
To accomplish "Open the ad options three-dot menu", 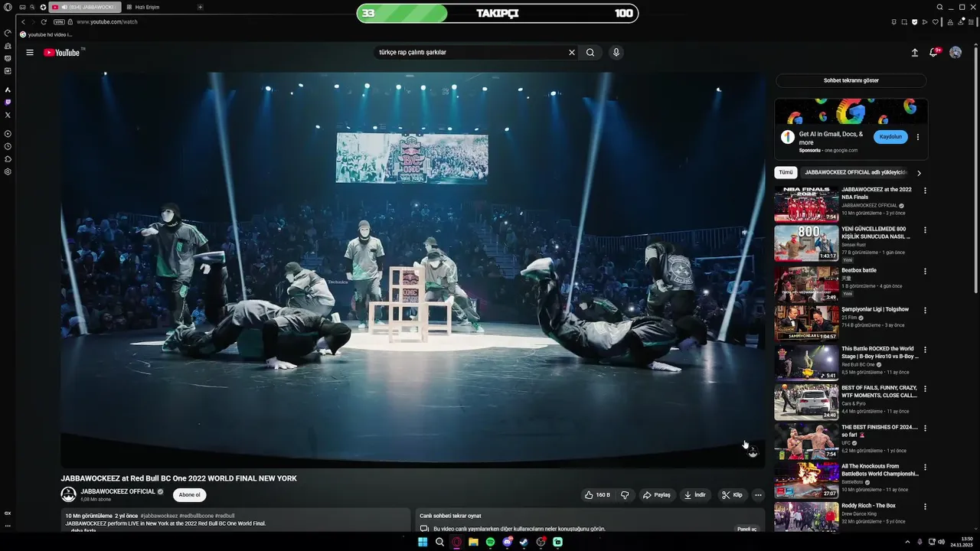I will pos(917,137).
